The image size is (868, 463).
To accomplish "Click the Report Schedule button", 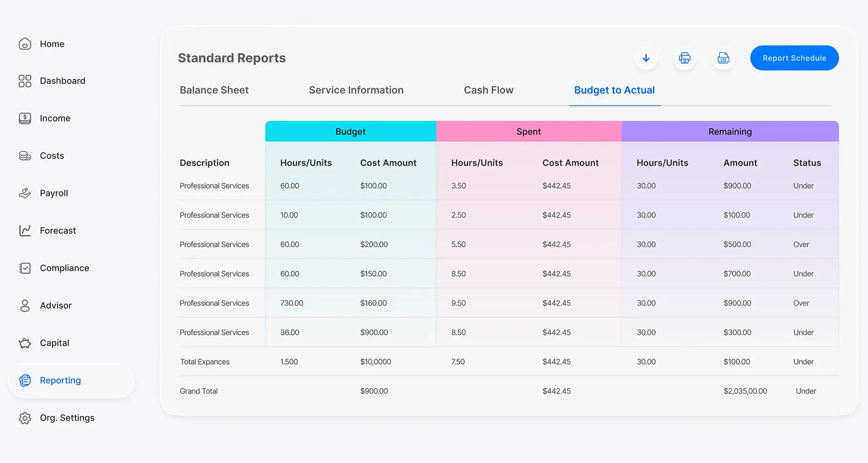I will coord(794,58).
